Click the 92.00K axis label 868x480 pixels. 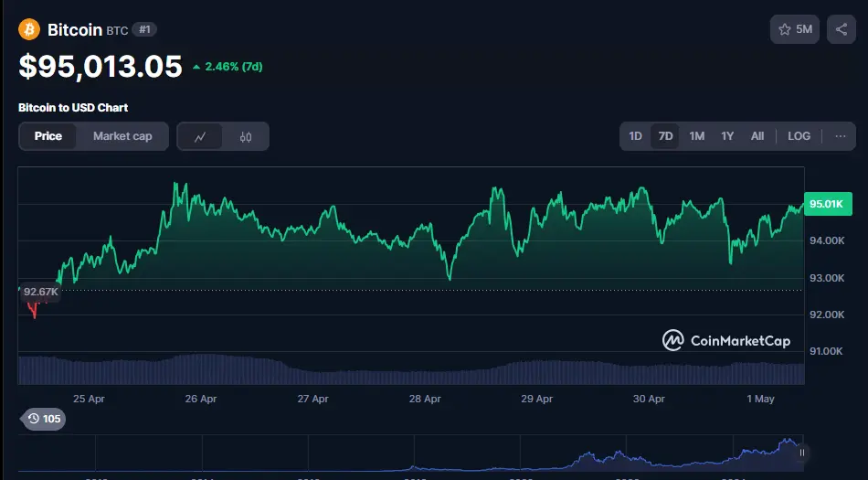pyautogui.click(x=827, y=315)
